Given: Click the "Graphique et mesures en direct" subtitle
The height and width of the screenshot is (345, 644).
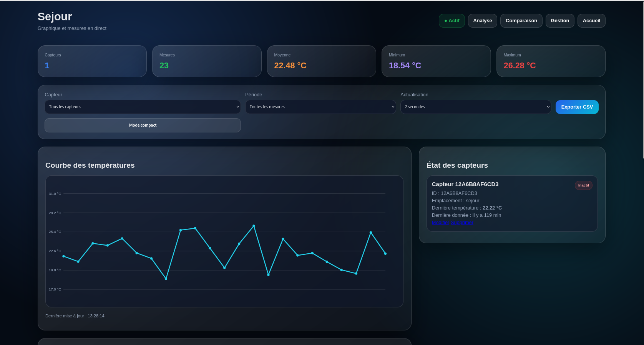Looking at the screenshot, I should pos(72,28).
